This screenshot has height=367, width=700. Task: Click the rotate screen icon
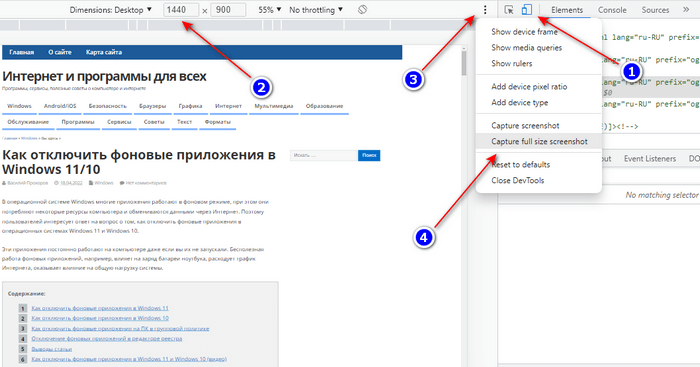pyautogui.click(x=362, y=9)
